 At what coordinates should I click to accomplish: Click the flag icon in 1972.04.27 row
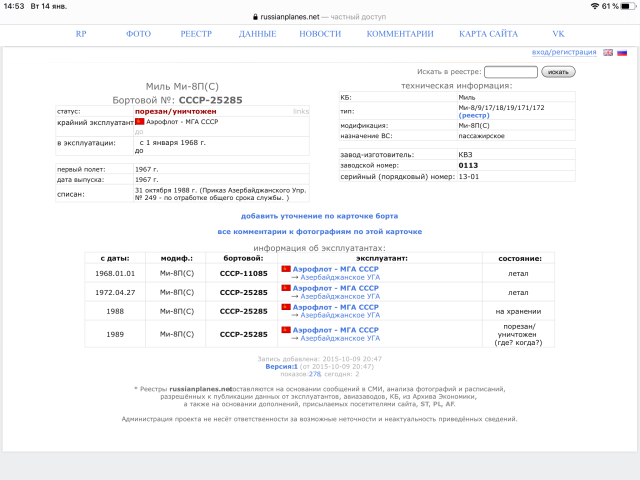pos(286,288)
